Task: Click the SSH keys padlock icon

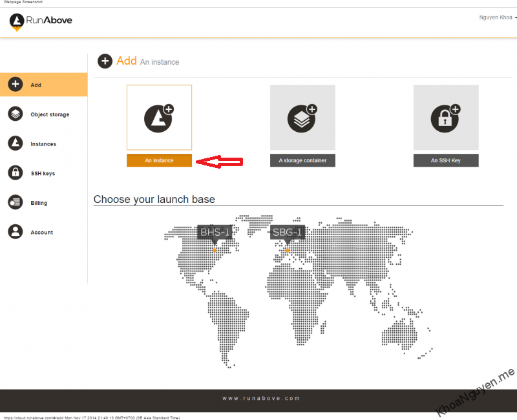Action: [15, 173]
